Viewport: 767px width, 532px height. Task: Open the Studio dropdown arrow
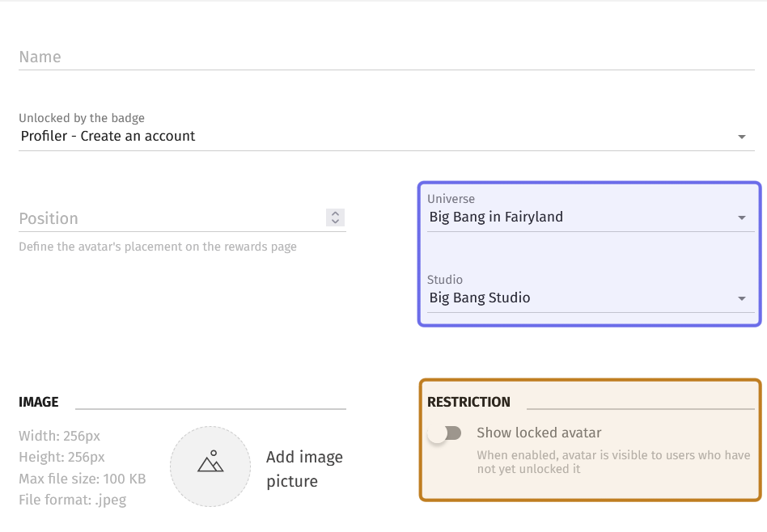pyautogui.click(x=742, y=298)
